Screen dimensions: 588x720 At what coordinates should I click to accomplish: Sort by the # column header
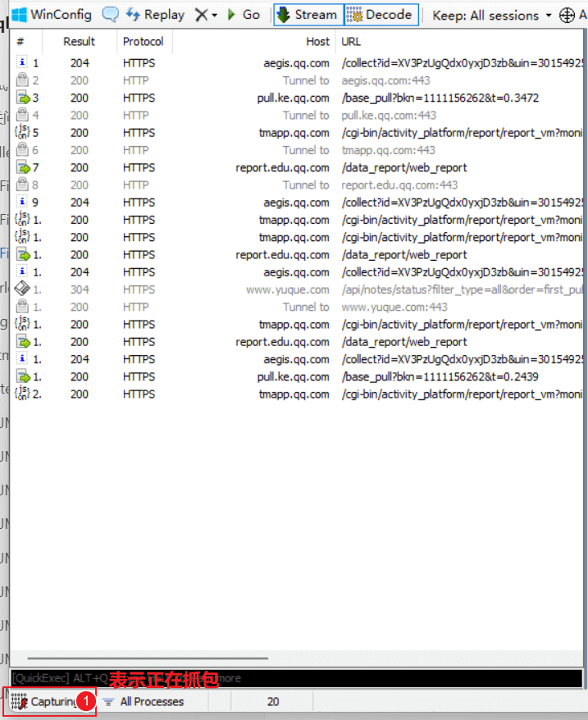pos(21,42)
